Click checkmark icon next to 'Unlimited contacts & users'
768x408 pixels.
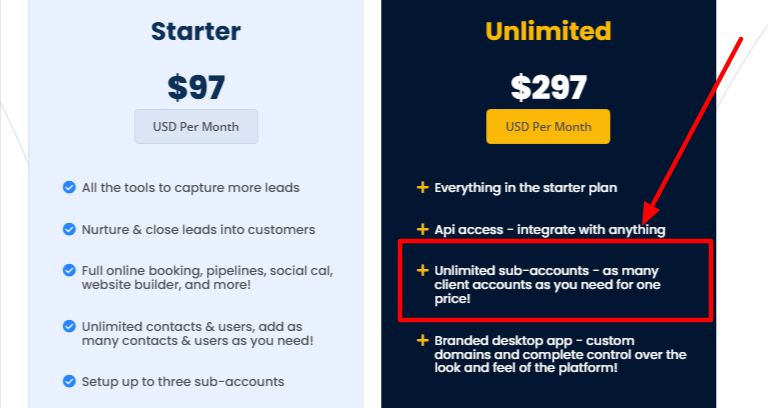pyautogui.click(x=69, y=326)
